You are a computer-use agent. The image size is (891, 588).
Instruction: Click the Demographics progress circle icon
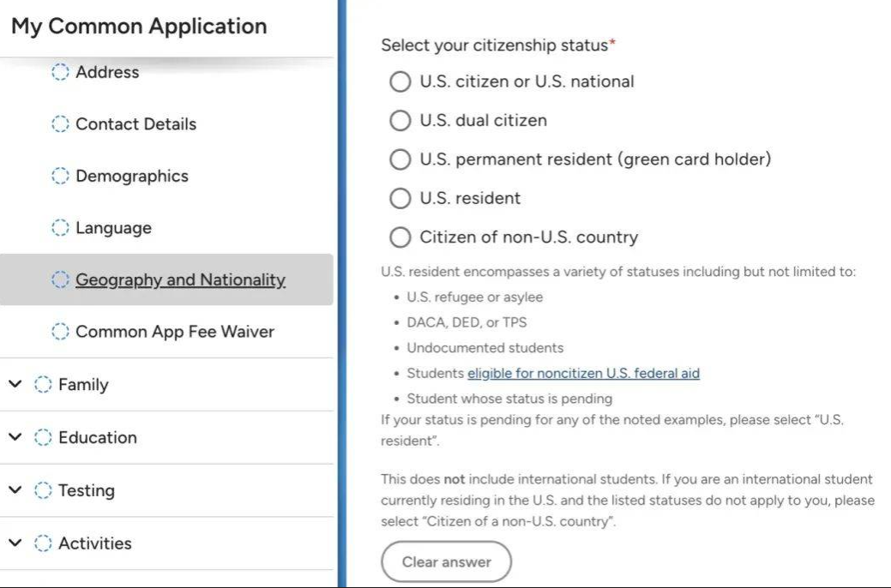[60, 176]
